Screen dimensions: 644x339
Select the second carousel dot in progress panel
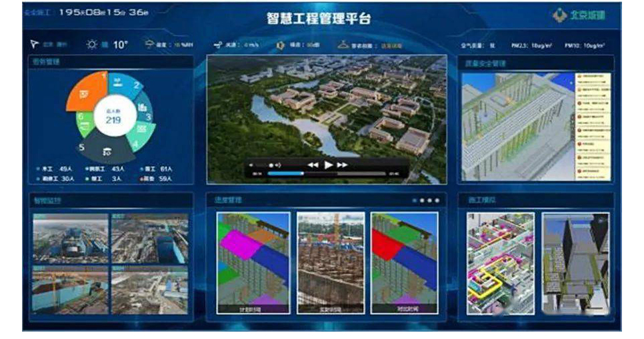[422, 200]
